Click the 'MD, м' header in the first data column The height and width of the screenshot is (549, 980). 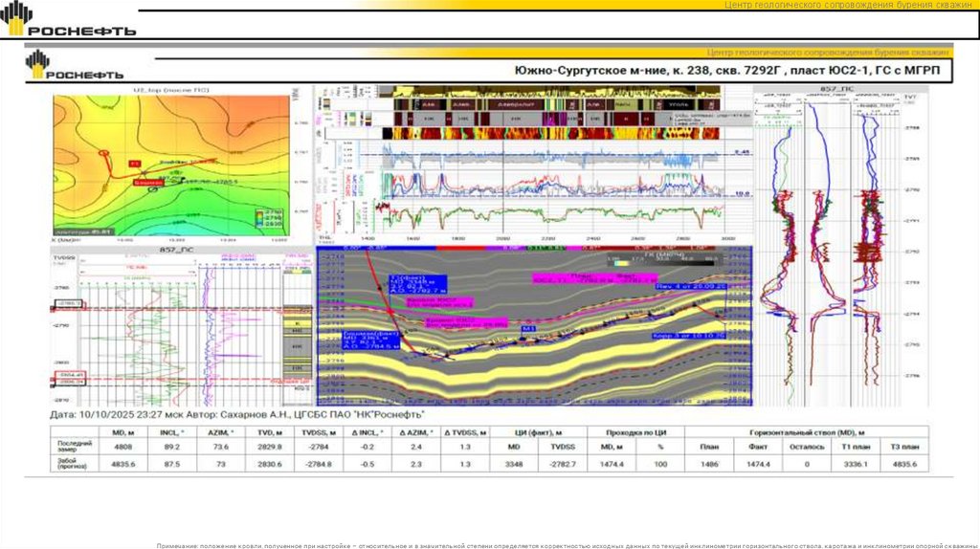pos(123,432)
